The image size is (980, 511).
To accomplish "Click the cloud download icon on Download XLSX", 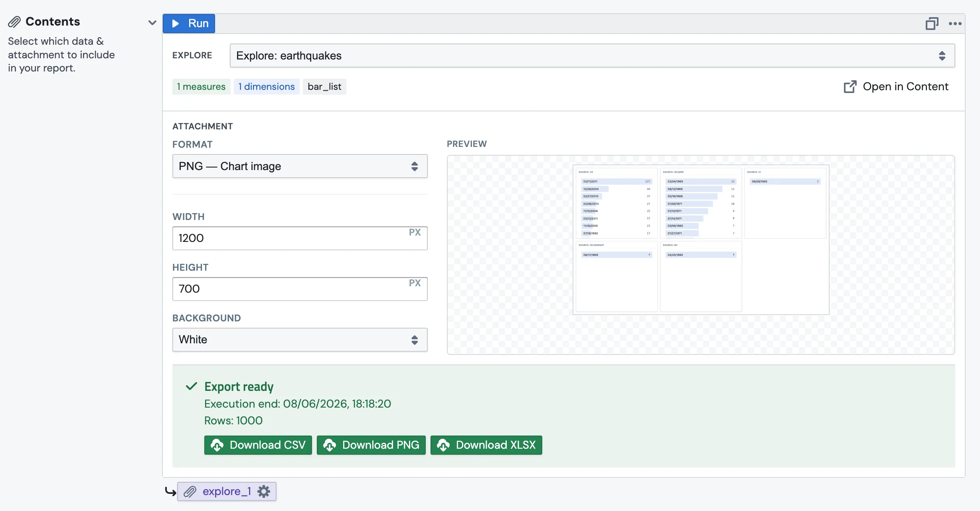I will coord(443,445).
